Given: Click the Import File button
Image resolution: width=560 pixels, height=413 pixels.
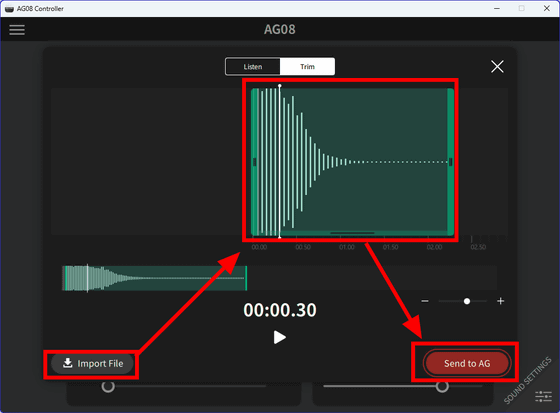Looking at the screenshot, I should [x=92, y=363].
